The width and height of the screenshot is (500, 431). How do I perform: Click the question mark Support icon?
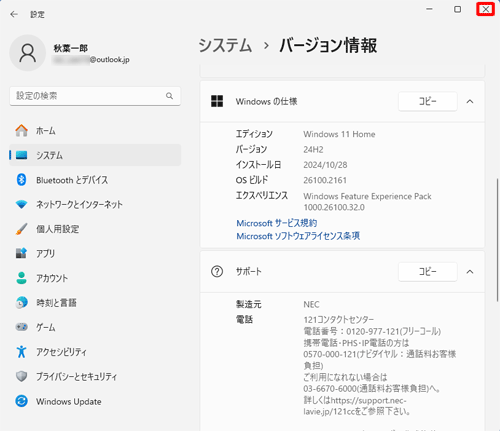click(217, 272)
